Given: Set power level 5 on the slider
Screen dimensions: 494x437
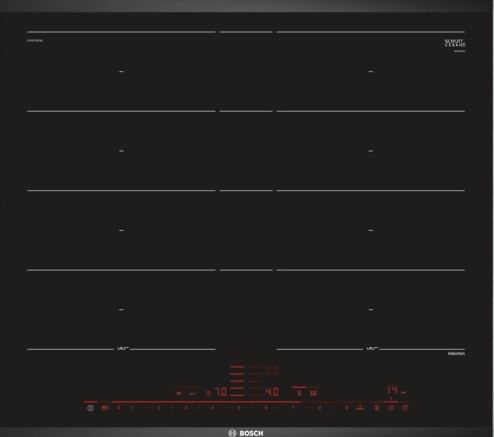Looking at the screenshot, I should (x=239, y=408).
